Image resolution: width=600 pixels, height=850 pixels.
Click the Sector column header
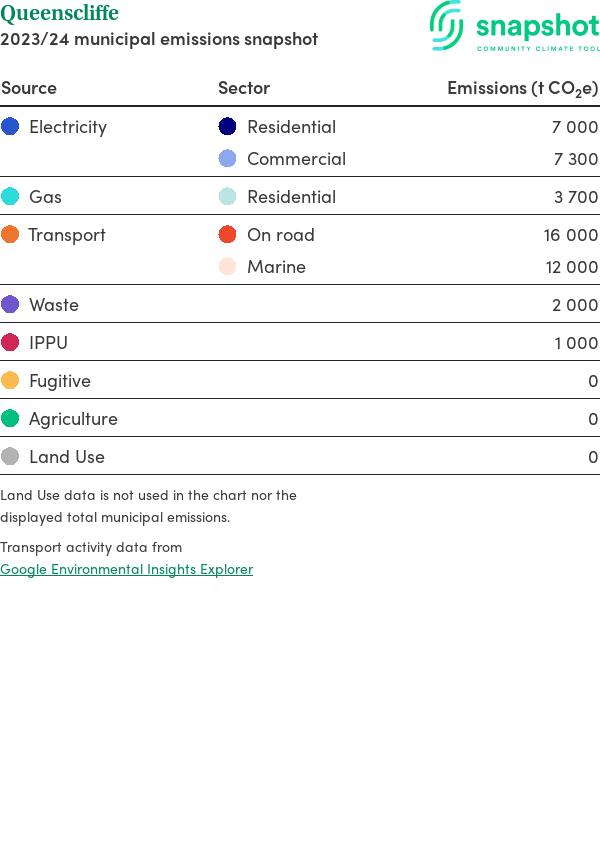pyautogui.click(x=244, y=88)
